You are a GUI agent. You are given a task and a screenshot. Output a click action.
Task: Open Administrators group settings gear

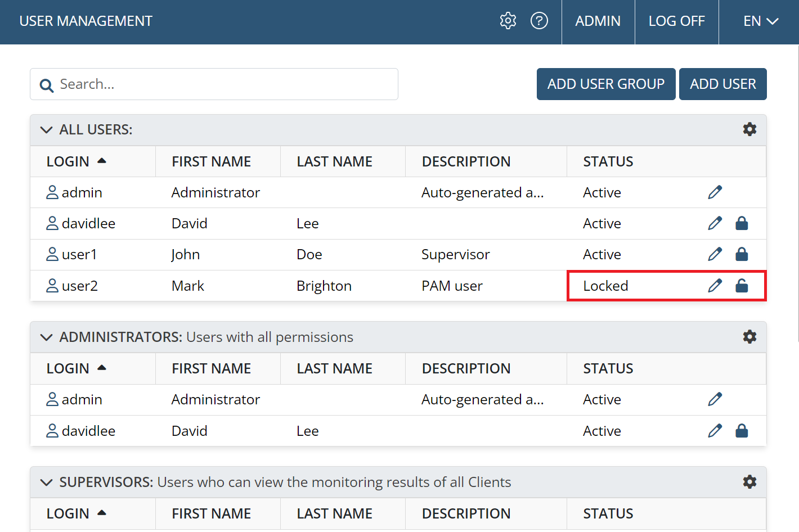click(x=749, y=337)
